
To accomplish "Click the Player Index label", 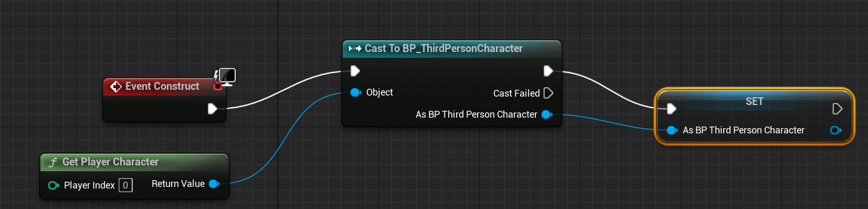I will (x=89, y=185).
